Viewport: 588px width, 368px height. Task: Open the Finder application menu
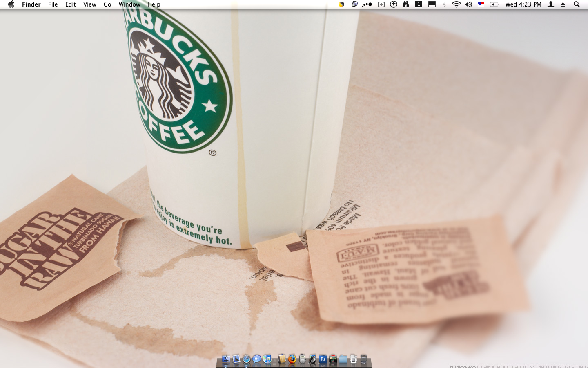(x=31, y=4)
